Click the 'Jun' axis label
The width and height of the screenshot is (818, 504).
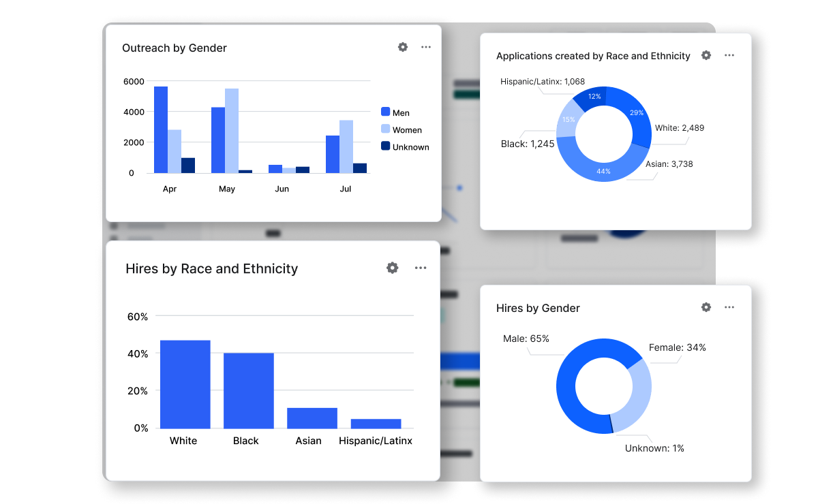[282, 189]
